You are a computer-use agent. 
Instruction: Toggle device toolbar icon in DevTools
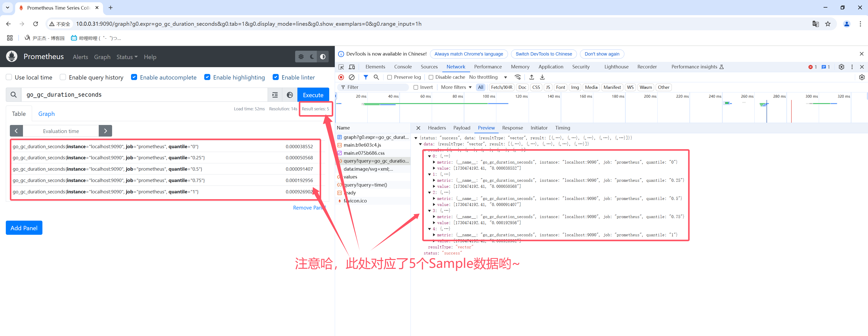coord(352,67)
